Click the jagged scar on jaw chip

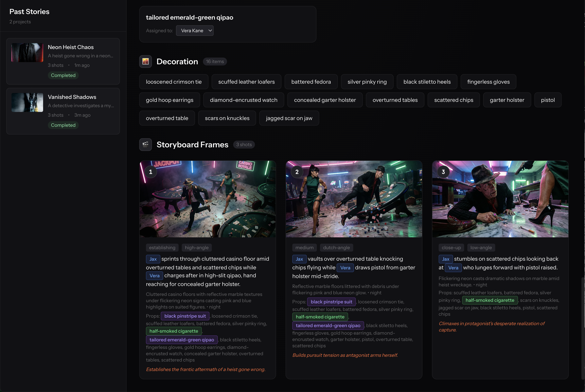[289, 118]
